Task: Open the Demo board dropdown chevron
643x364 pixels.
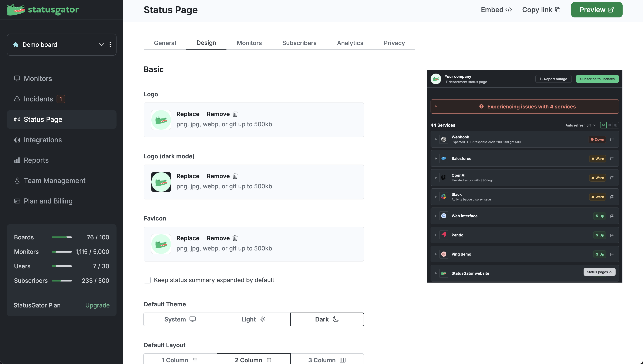Action: [x=101, y=44]
